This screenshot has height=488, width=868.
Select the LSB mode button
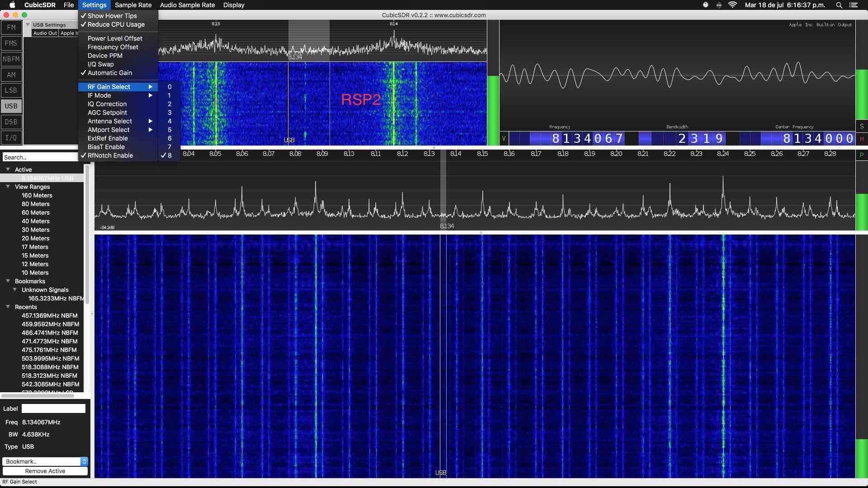point(11,90)
